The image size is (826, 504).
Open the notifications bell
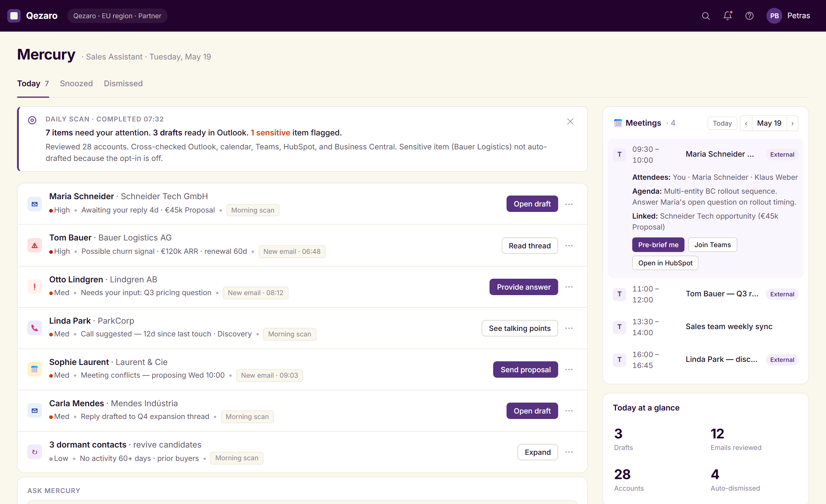(x=727, y=16)
